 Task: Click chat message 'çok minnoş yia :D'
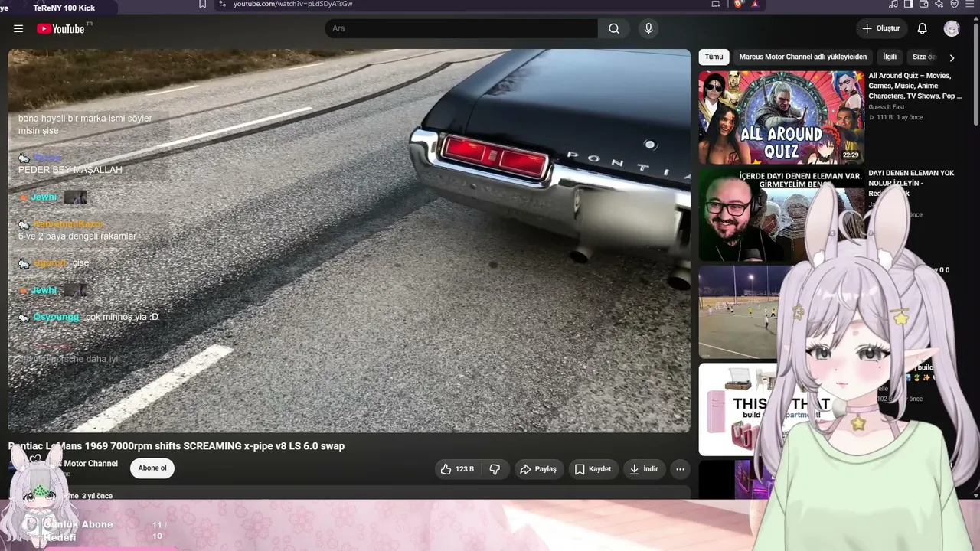pyautogui.click(x=122, y=317)
